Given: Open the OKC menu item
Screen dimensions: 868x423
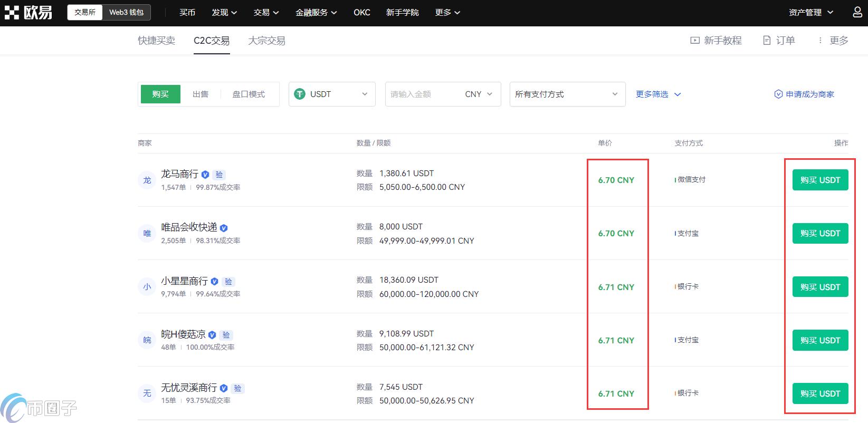Looking at the screenshot, I should pos(362,12).
